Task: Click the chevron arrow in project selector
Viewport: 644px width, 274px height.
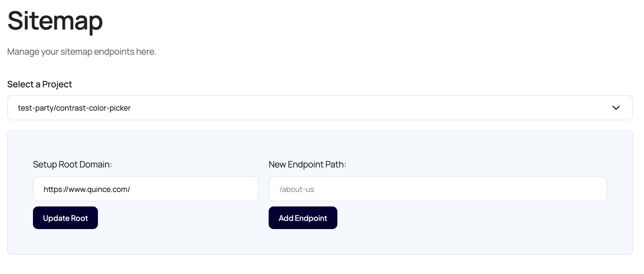Action: click(x=616, y=108)
